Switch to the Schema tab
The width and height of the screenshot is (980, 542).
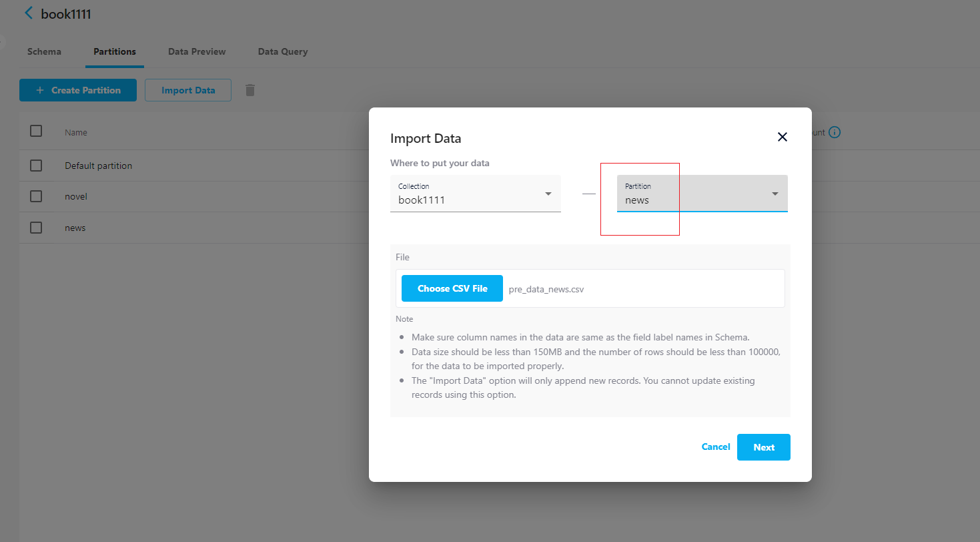44,51
